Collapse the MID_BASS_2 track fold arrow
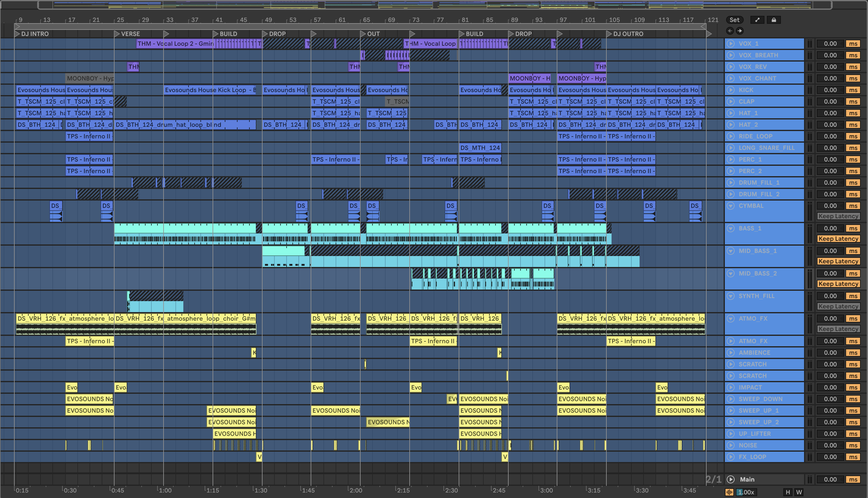This screenshot has width=868, height=498. (731, 274)
